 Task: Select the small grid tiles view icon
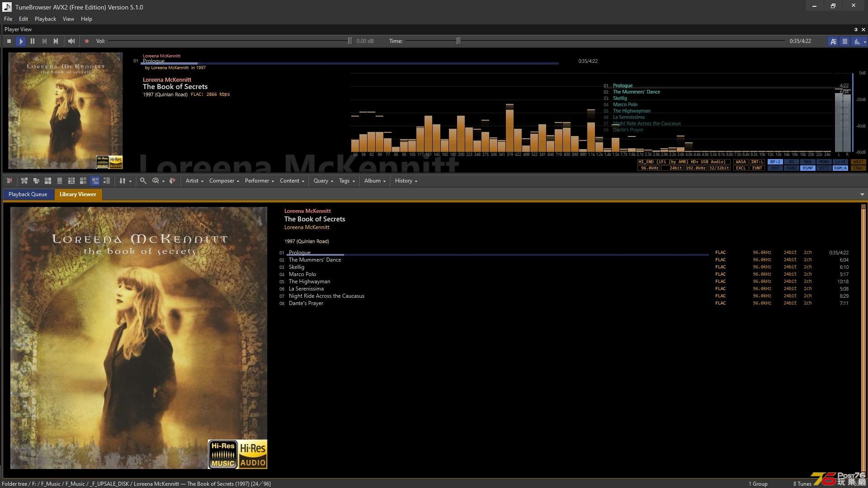coord(71,181)
